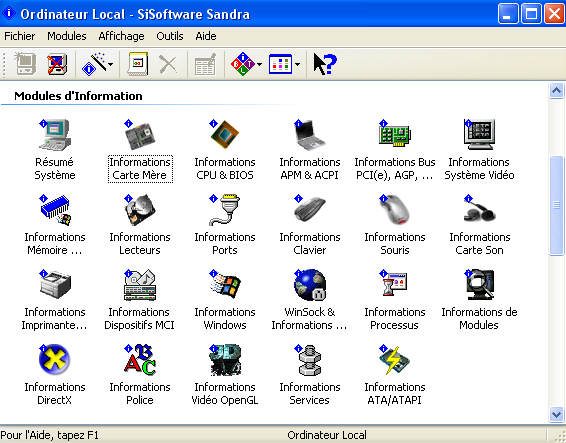Open Informations Police fonts icon
Screen dimensions: 566x443
coord(140,360)
